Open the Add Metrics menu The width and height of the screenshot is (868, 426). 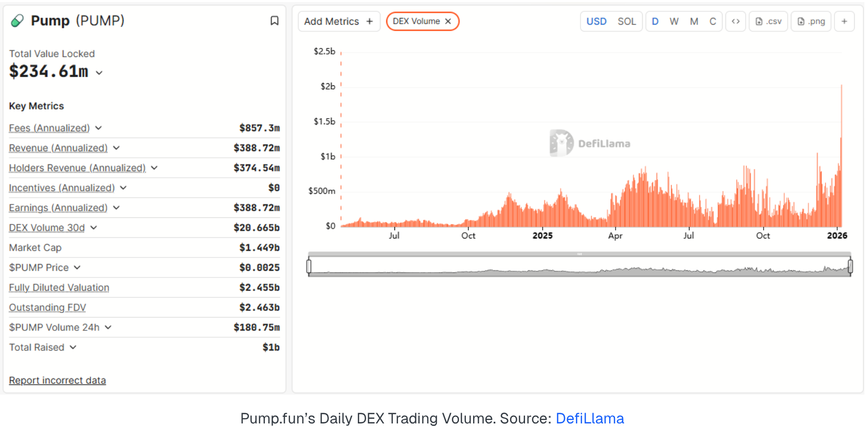pyautogui.click(x=338, y=22)
